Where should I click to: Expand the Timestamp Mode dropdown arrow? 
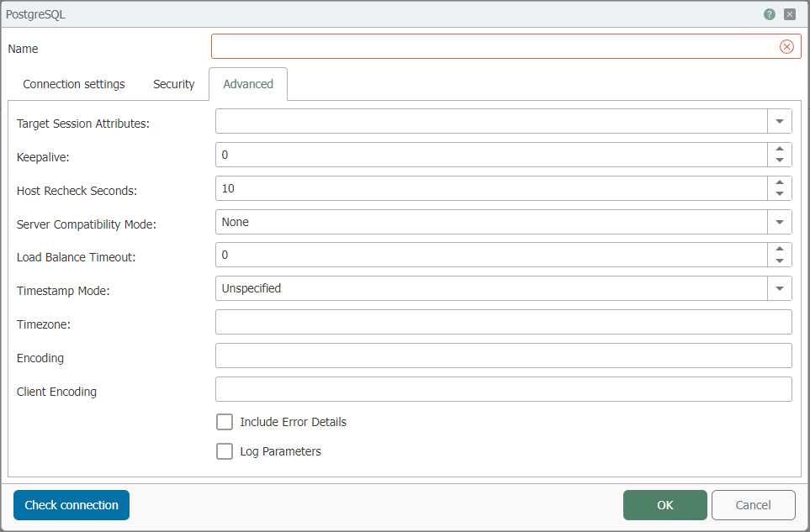[x=780, y=288]
